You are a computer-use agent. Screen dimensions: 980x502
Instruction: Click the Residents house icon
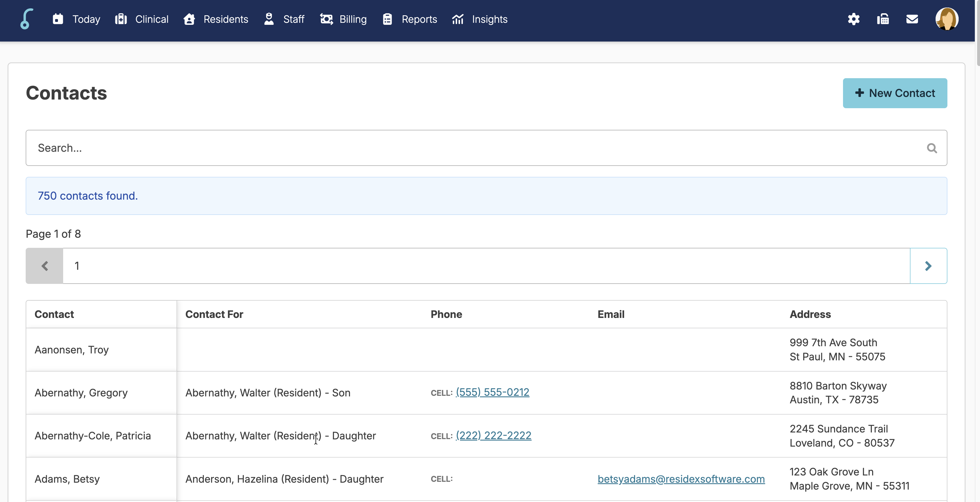pos(189,19)
